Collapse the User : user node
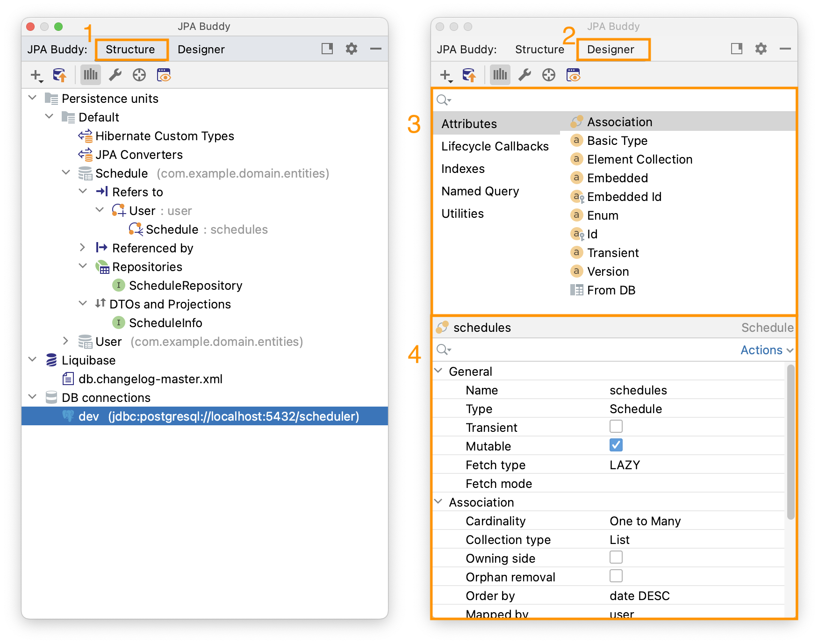The width and height of the screenshot is (819, 644). point(100,209)
